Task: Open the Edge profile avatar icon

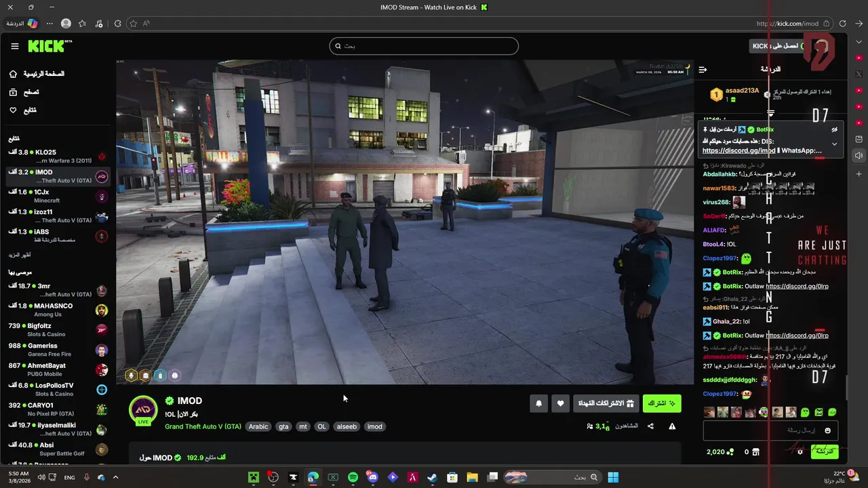Action: [66, 23]
